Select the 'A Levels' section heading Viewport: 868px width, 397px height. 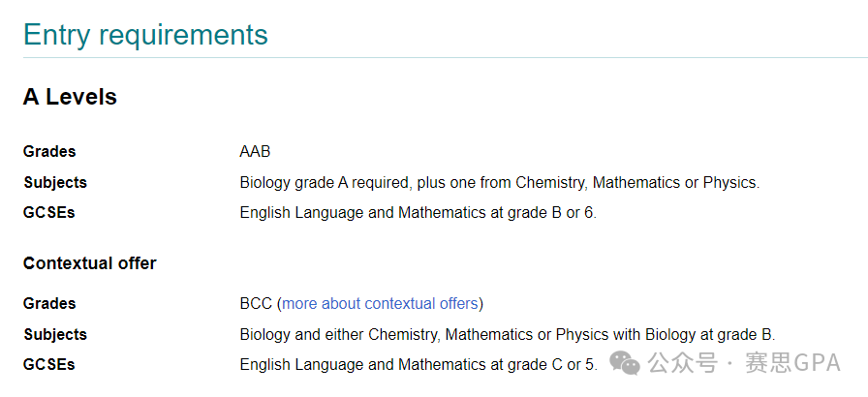(71, 97)
